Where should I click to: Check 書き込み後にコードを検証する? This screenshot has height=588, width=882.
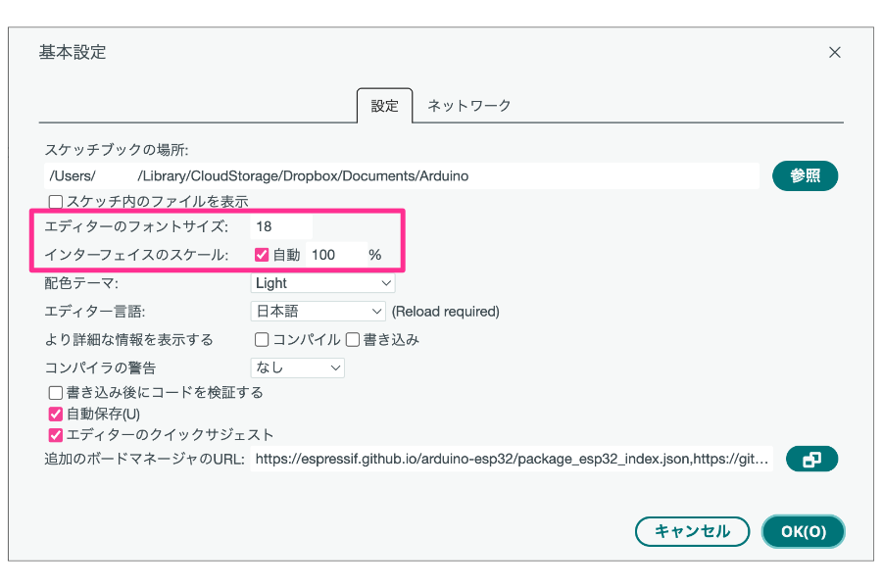click(56, 393)
